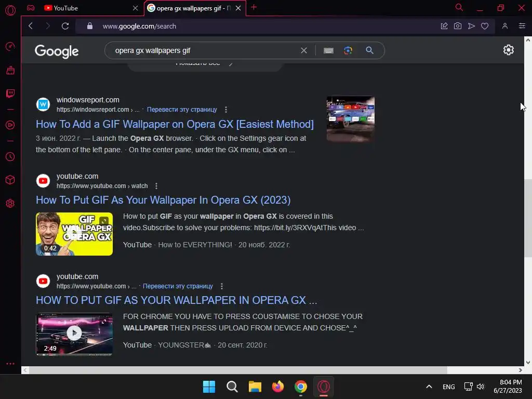
Task: Switch to Chrome in taskbar
Action: (301, 387)
